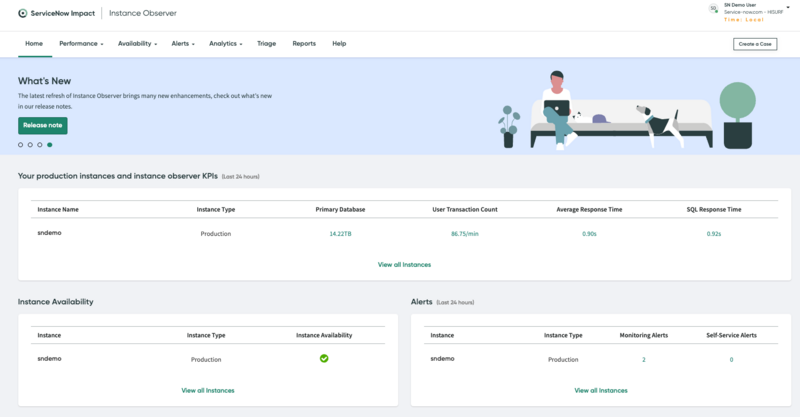
Task: Expand the Analytics navigation menu
Action: [226, 44]
